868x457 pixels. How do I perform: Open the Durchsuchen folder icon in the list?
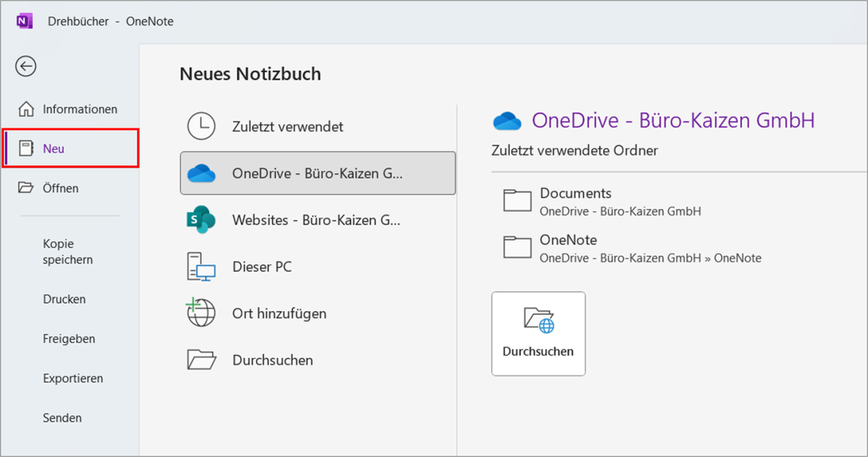(x=201, y=360)
